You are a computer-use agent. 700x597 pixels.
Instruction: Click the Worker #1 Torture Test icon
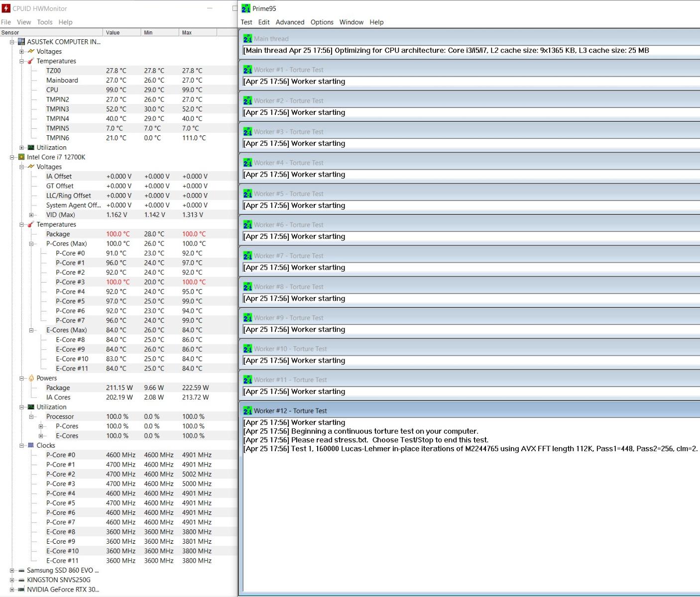[x=248, y=70]
